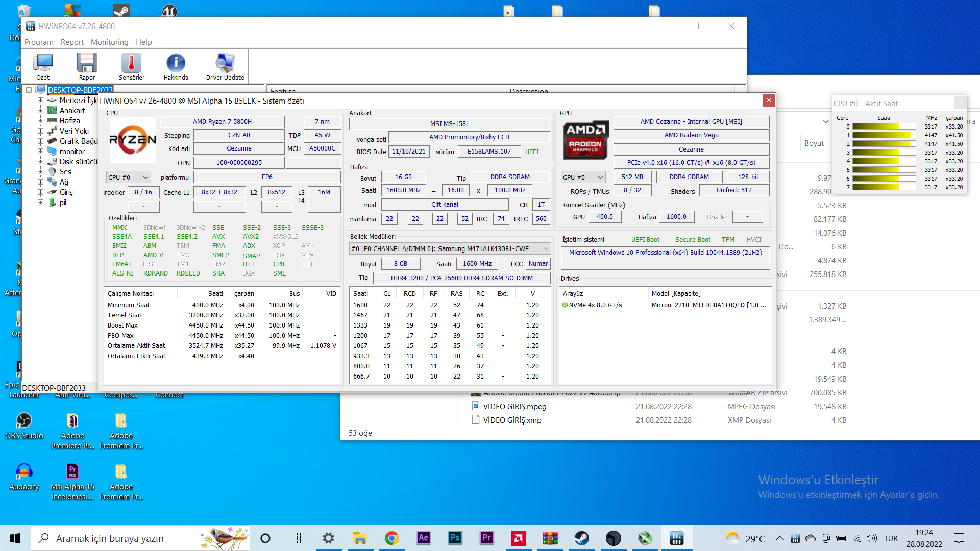The height and width of the screenshot is (551, 980).
Task: Open WinRAR on taskbar
Action: 550,538
